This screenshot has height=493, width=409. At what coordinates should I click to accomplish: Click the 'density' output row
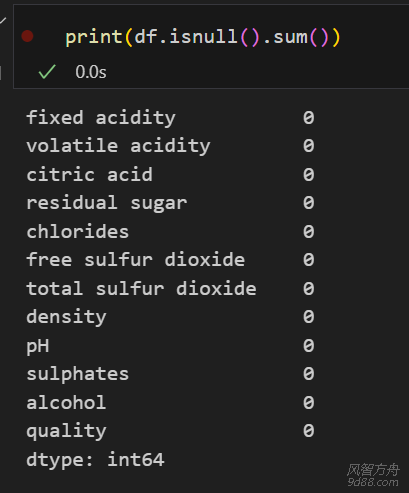coord(170,317)
